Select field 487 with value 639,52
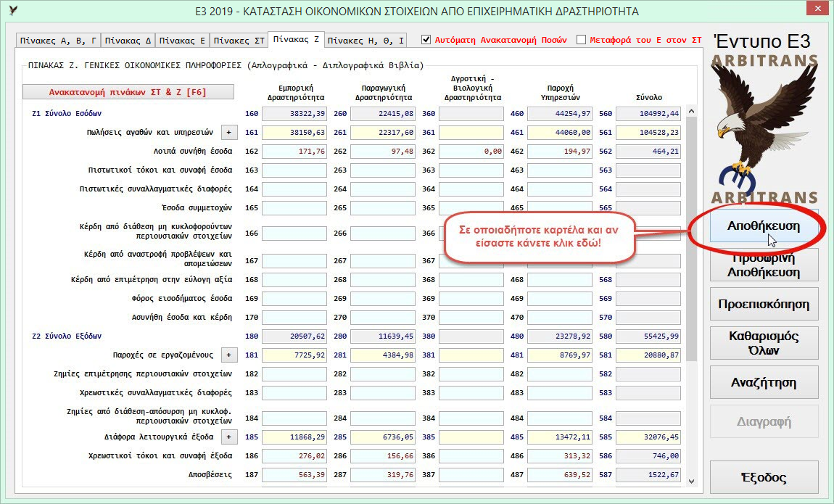 (560, 475)
